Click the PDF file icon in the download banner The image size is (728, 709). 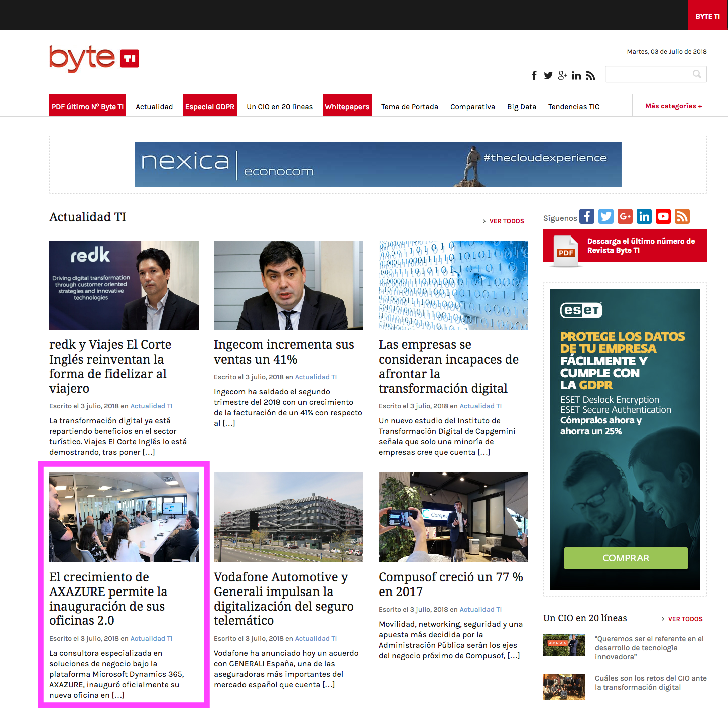[566, 251]
